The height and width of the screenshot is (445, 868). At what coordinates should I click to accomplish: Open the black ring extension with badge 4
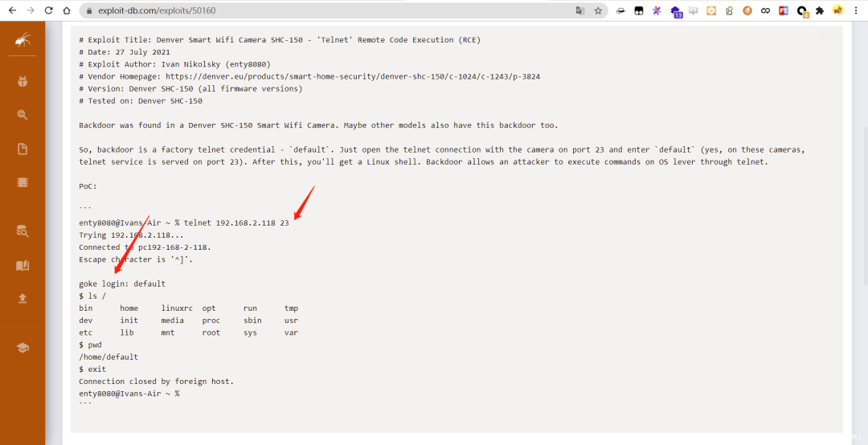tap(803, 11)
